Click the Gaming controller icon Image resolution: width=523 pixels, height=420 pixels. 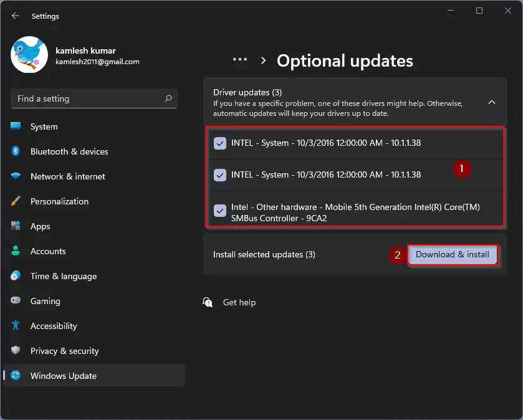(16, 300)
